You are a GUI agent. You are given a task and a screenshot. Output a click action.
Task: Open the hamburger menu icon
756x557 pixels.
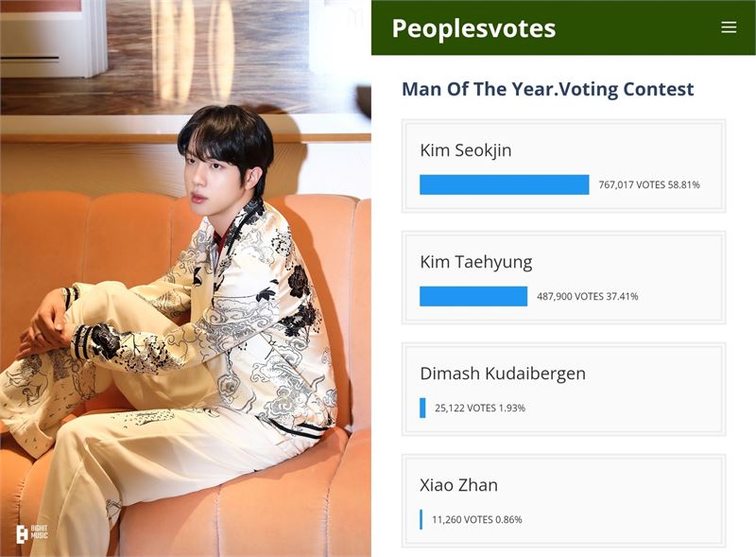click(x=729, y=27)
